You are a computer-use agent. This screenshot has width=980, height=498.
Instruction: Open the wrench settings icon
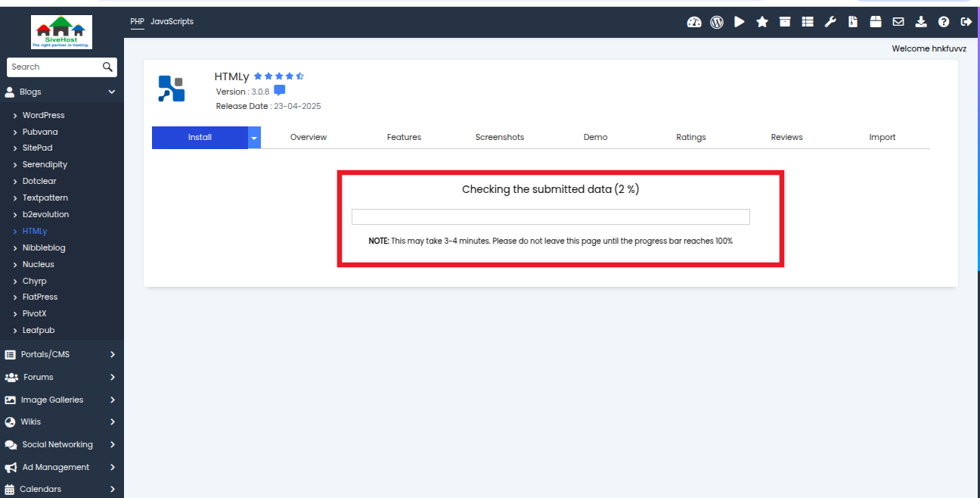click(830, 22)
